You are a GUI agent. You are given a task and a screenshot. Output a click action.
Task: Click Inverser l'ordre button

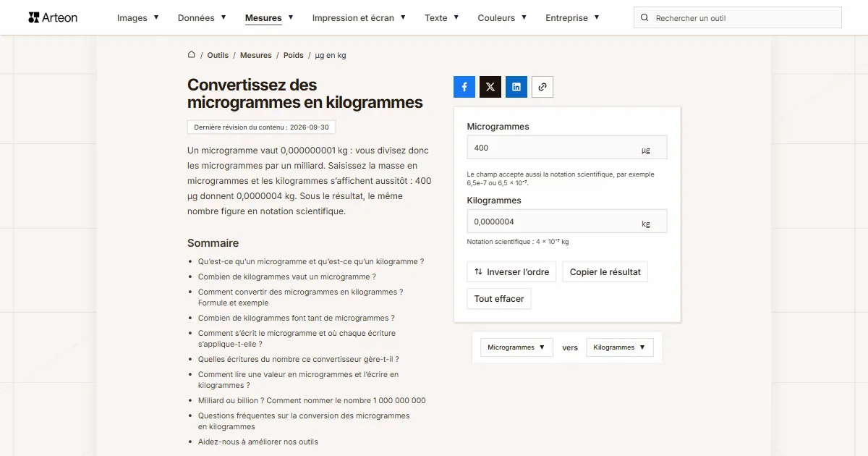pyautogui.click(x=511, y=272)
